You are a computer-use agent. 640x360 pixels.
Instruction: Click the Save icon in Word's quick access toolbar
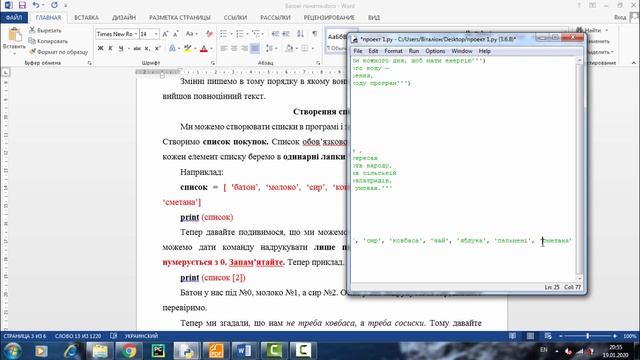[22, 5]
